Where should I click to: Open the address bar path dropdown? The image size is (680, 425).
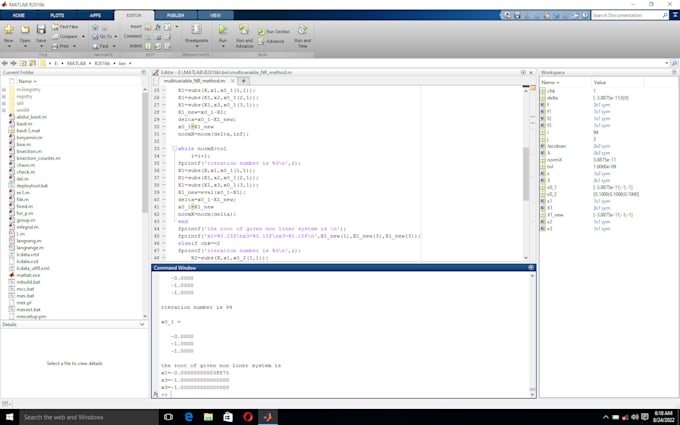[667, 63]
